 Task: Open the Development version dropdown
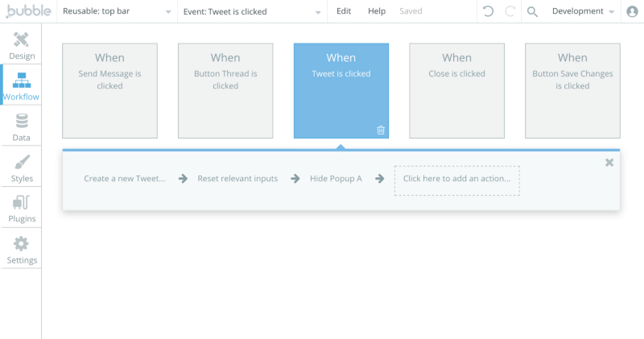(x=582, y=11)
